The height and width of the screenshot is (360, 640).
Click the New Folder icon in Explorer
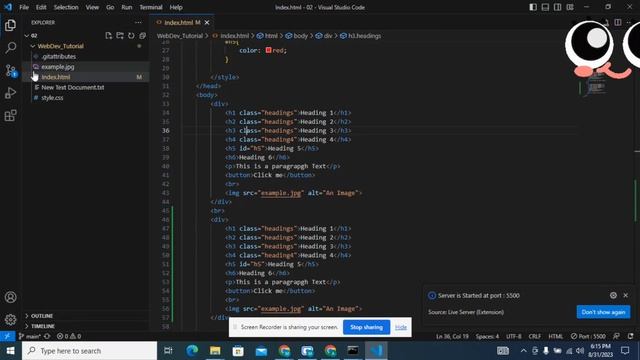tap(120, 36)
